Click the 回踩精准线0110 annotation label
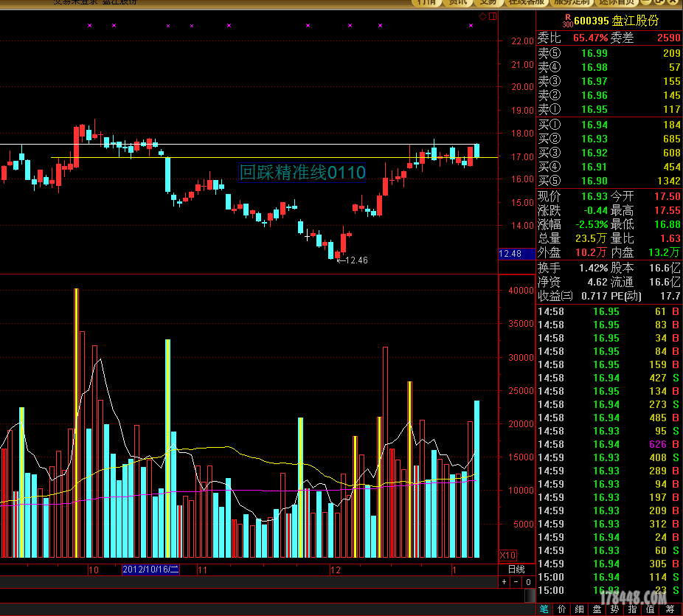The width and height of the screenshot is (683, 616). point(302,173)
